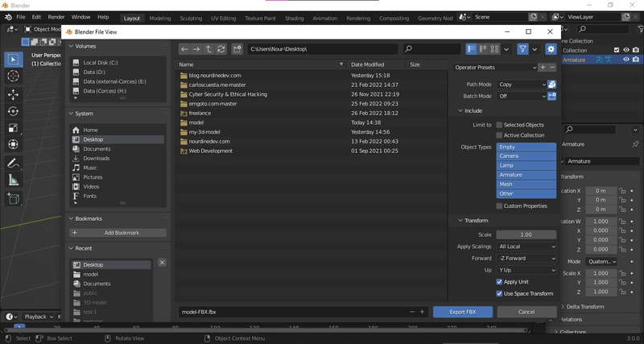Add an operator preset with plus

coord(543,68)
